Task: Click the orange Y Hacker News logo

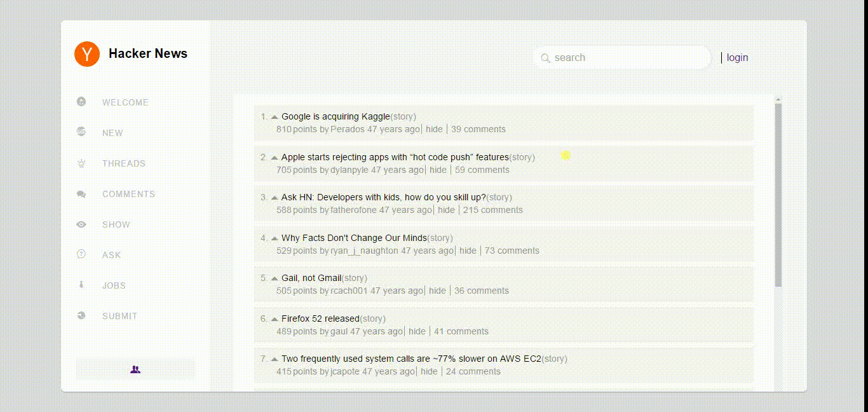Action: pyautogui.click(x=87, y=54)
